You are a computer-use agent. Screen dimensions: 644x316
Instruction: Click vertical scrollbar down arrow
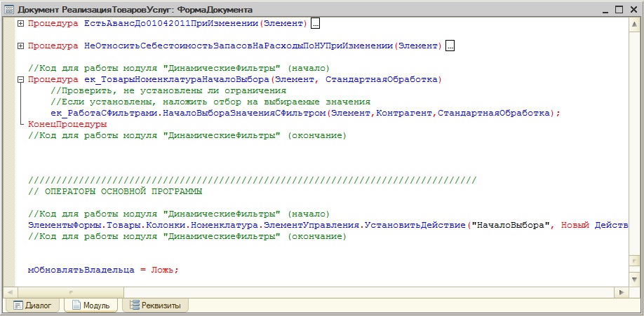pos(635,279)
